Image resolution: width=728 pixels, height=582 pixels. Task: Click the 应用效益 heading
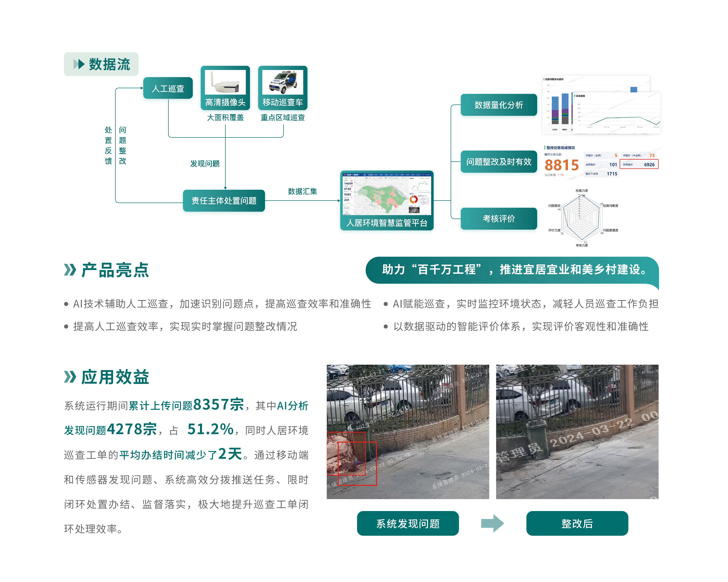tap(115, 377)
